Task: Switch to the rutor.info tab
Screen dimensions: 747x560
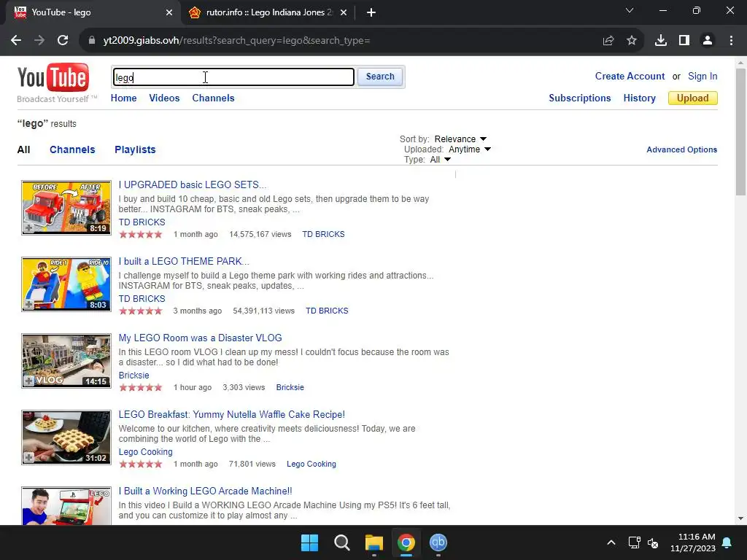Action: (269, 12)
